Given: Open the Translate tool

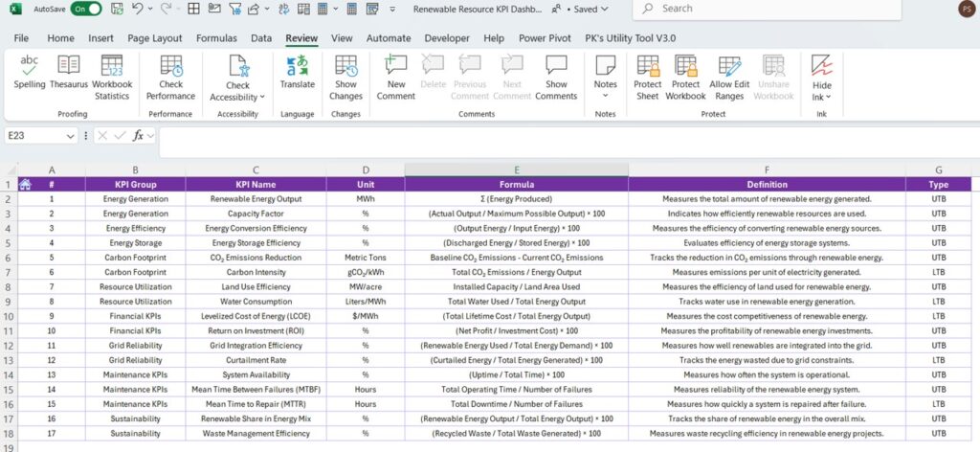Looking at the screenshot, I should coord(298,73).
